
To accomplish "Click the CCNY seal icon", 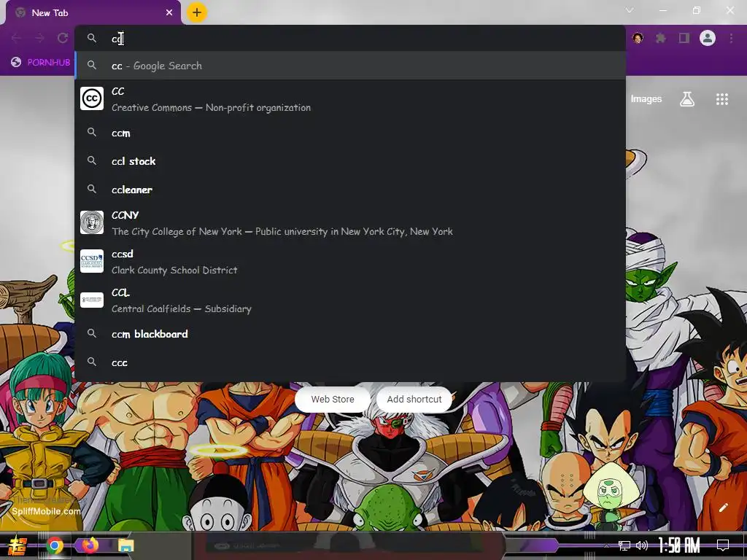I will pyautogui.click(x=92, y=222).
